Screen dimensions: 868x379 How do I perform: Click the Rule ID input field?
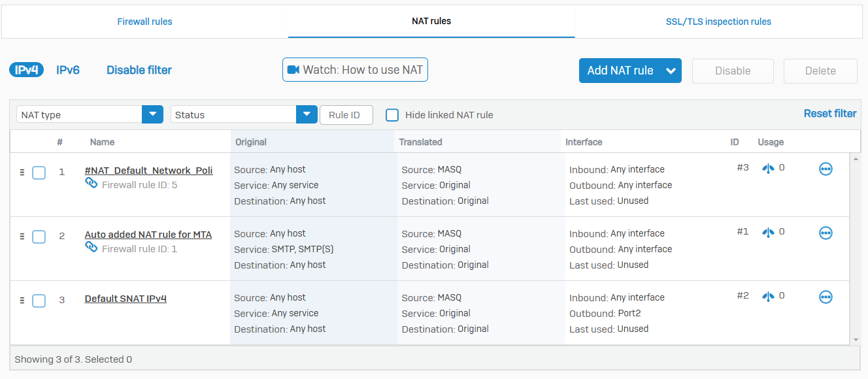point(346,115)
